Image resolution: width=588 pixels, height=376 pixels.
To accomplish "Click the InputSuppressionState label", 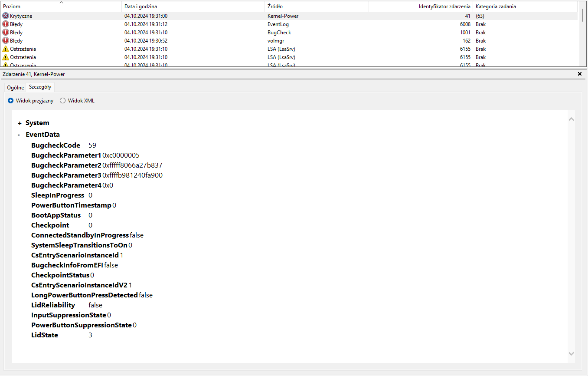I will coord(69,315).
